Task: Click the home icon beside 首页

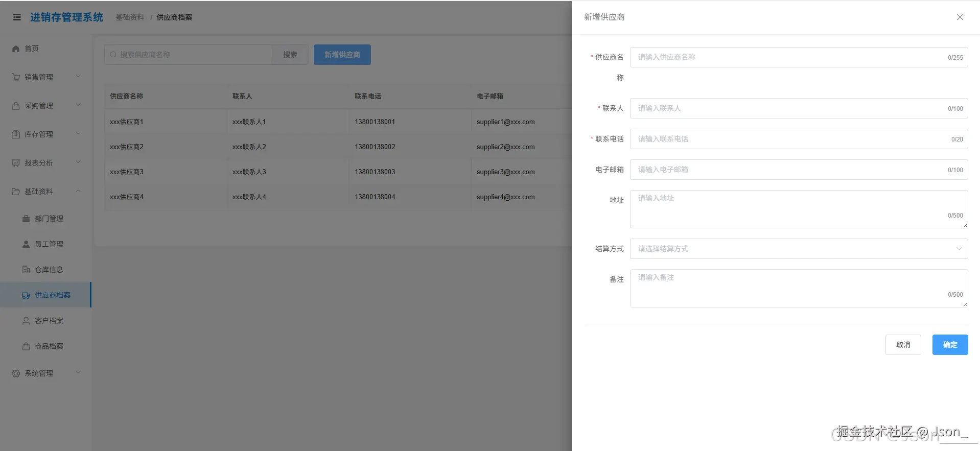Action: tap(16, 49)
